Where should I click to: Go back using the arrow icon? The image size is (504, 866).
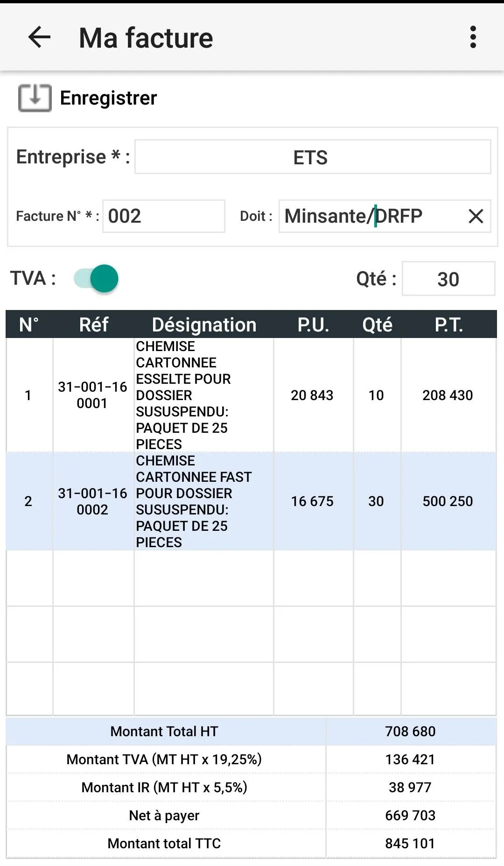click(39, 37)
